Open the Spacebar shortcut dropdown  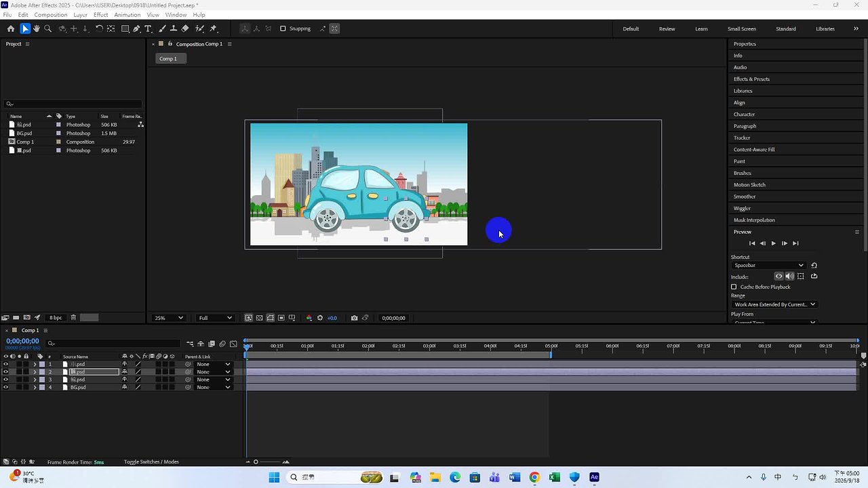coord(770,265)
